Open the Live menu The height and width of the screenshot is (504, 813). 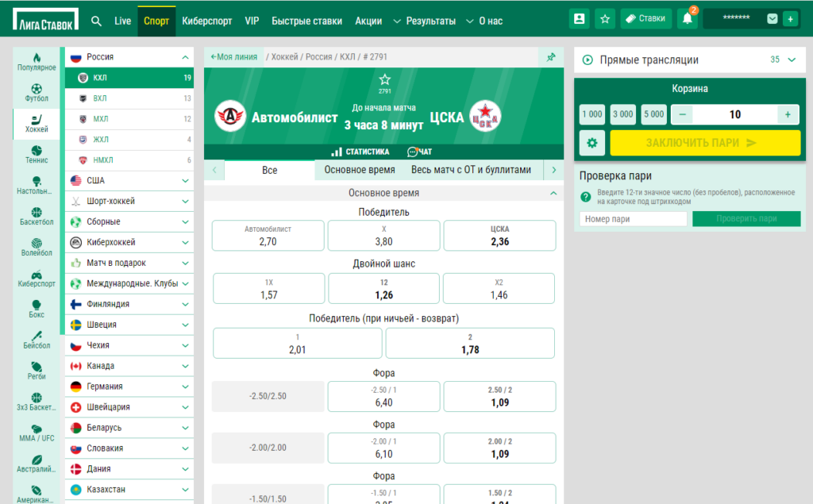pos(122,21)
